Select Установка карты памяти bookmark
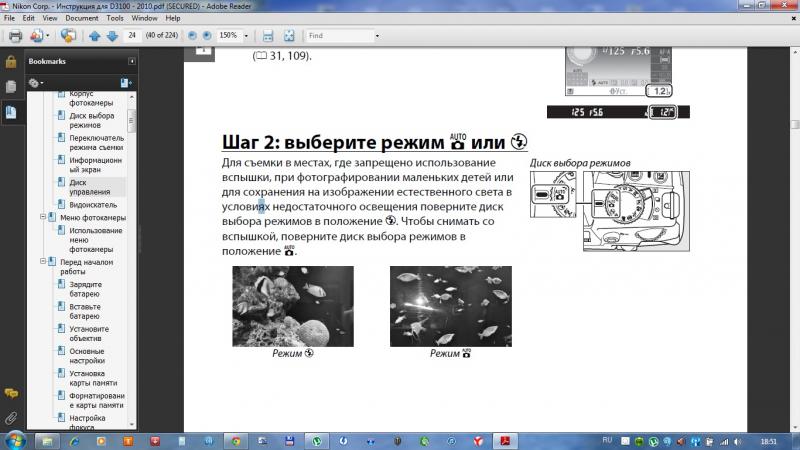This screenshot has width=800, height=450. coord(93,378)
